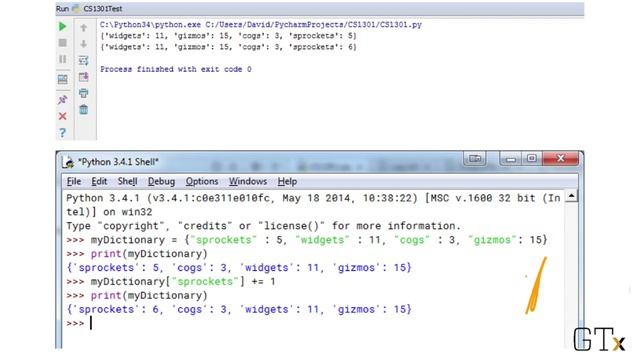The height and width of the screenshot is (360, 640).
Task: Open the Windows menu
Action: click(x=248, y=181)
